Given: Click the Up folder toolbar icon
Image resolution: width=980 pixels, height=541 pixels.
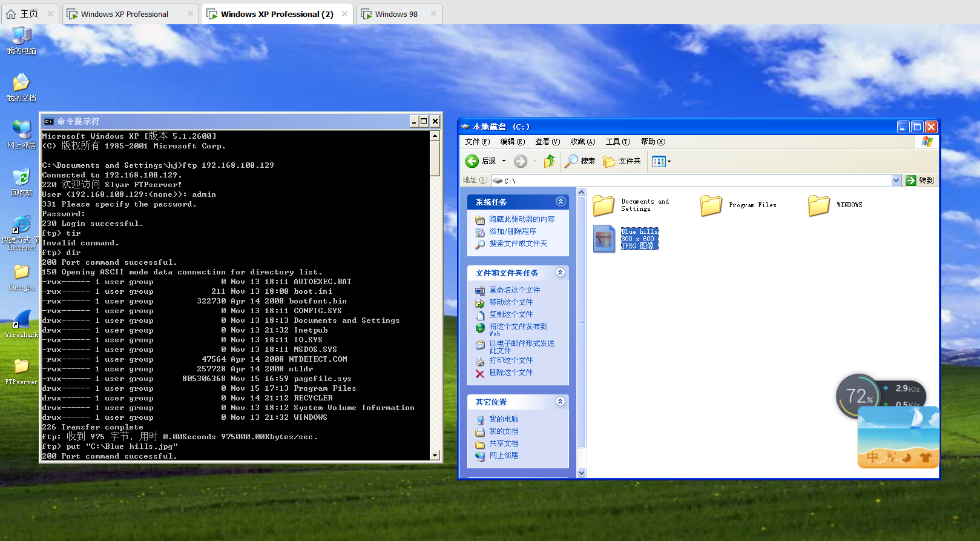Looking at the screenshot, I should pyautogui.click(x=549, y=161).
